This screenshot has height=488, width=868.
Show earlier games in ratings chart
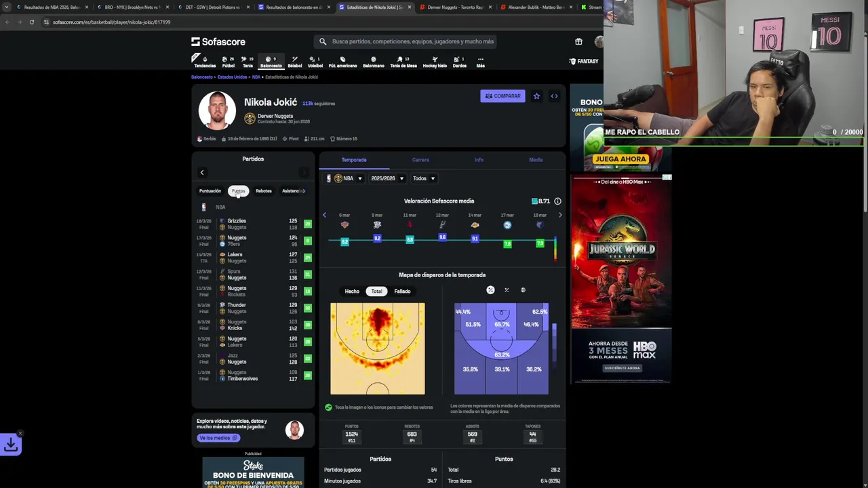tap(324, 215)
